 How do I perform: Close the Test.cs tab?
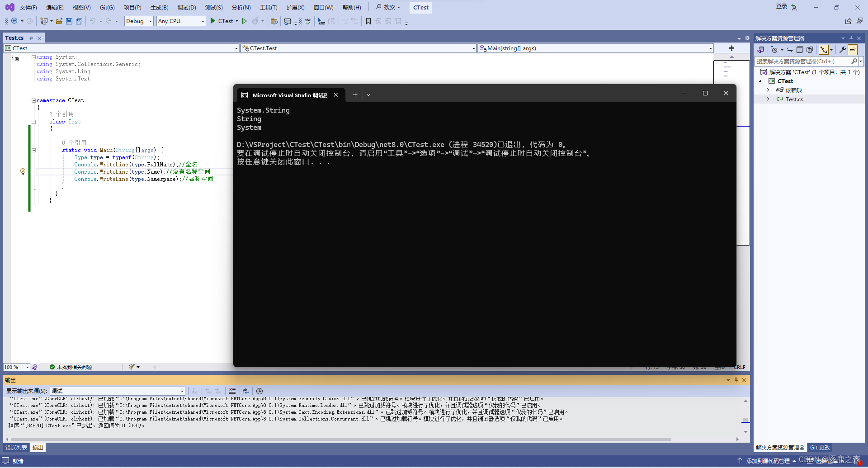(39, 38)
